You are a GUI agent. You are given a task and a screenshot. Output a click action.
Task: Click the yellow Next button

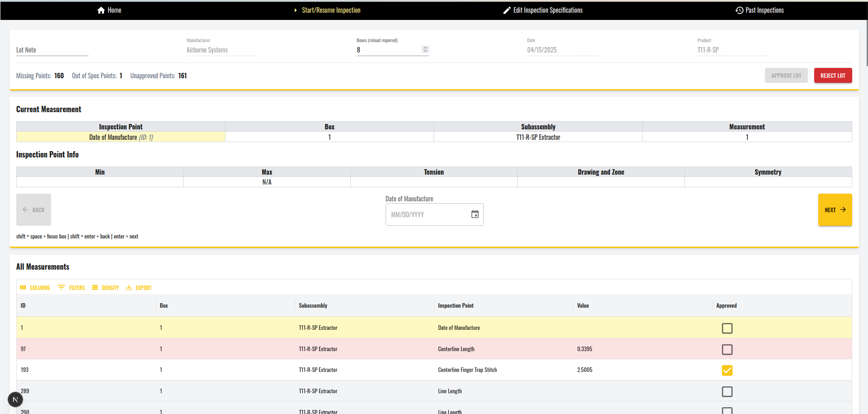click(835, 210)
